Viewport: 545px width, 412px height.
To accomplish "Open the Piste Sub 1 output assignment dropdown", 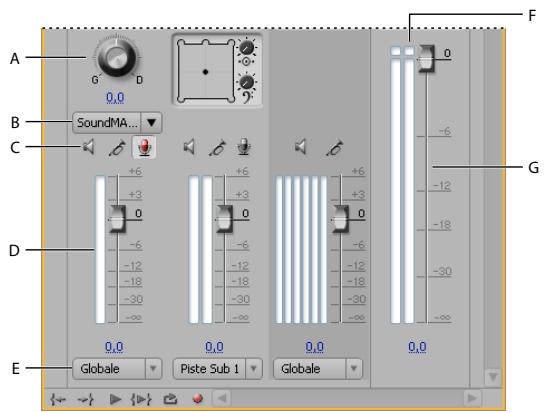I will [x=218, y=369].
